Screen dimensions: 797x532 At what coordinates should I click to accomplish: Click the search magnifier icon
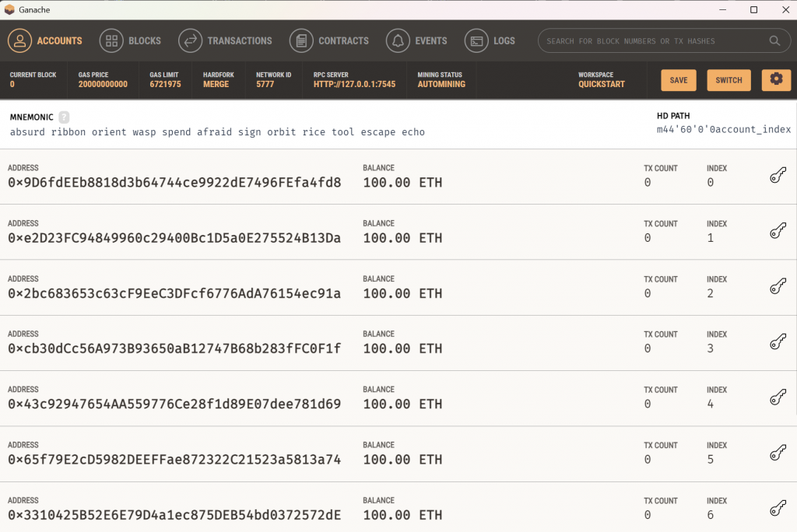coord(774,40)
